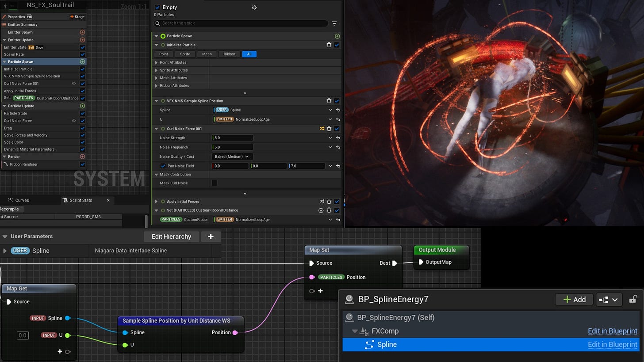
Task: Uncheck the Spawn Rate module checkbox
Action: (x=82, y=54)
